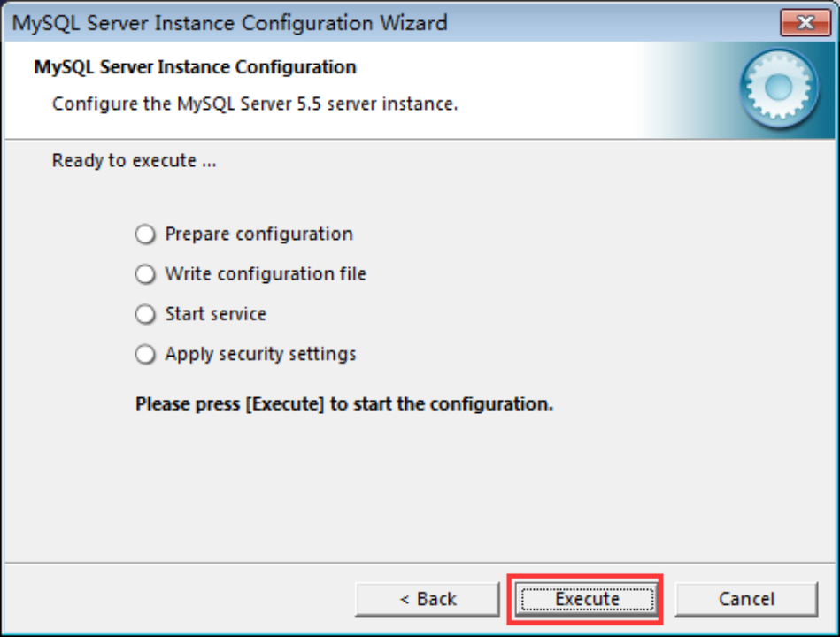The height and width of the screenshot is (637, 840).
Task: Click the Cancel button
Action: click(x=745, y=598)
